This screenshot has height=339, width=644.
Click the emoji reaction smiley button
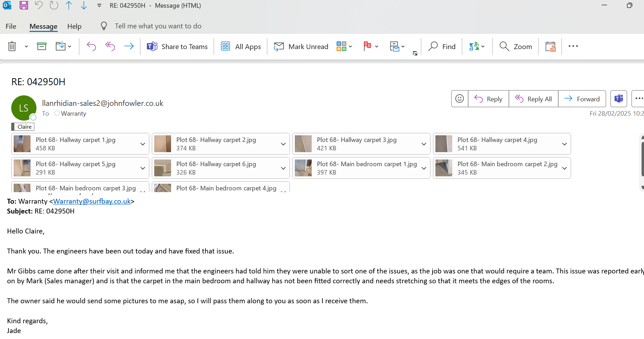(460, 99)
